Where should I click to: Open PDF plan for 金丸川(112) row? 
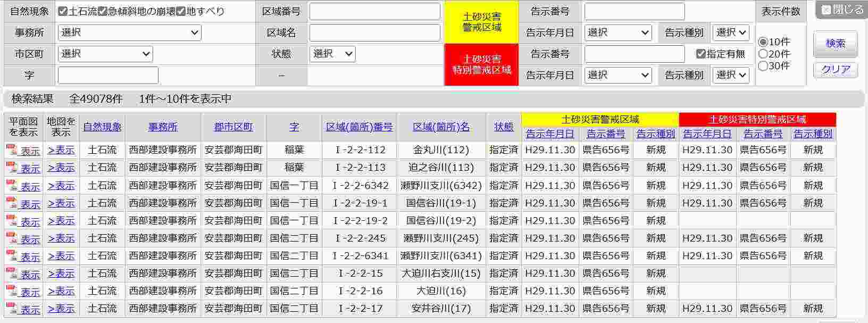[x=23, y=151]
